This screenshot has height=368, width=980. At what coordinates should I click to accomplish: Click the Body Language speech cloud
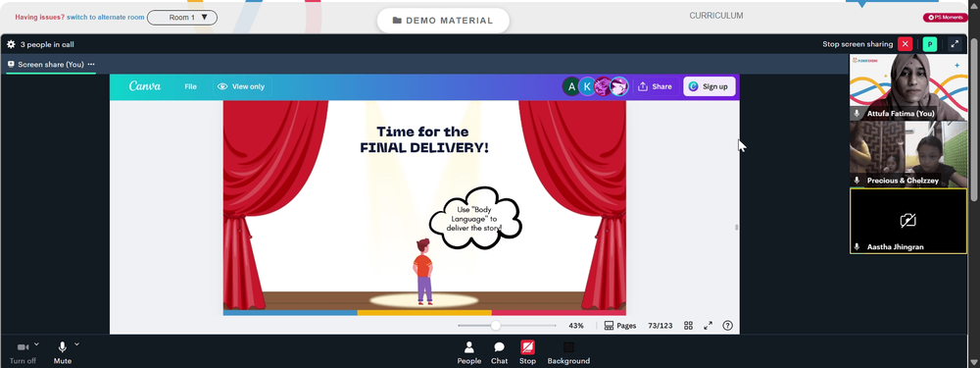click(475, 219)
